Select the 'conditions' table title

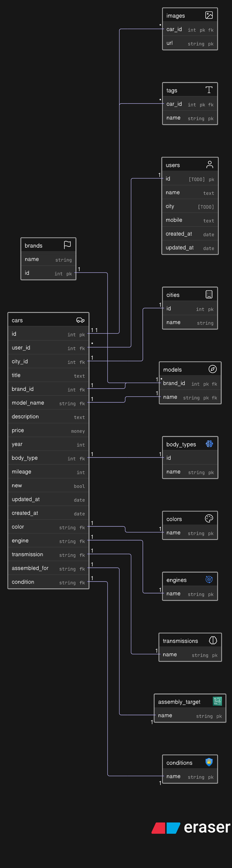pyautogui.click(x=179, y=763)
